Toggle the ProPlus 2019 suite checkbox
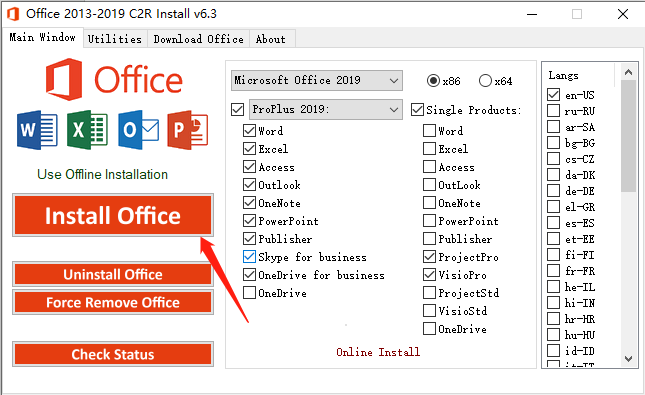Image resolution: width=645 pixels, height=395 pixels. 238,109
